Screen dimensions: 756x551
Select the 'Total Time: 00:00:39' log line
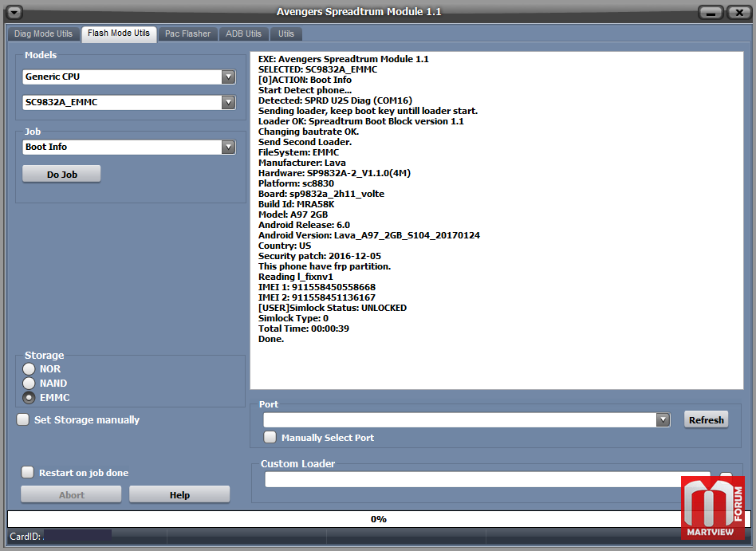[304, 329]
